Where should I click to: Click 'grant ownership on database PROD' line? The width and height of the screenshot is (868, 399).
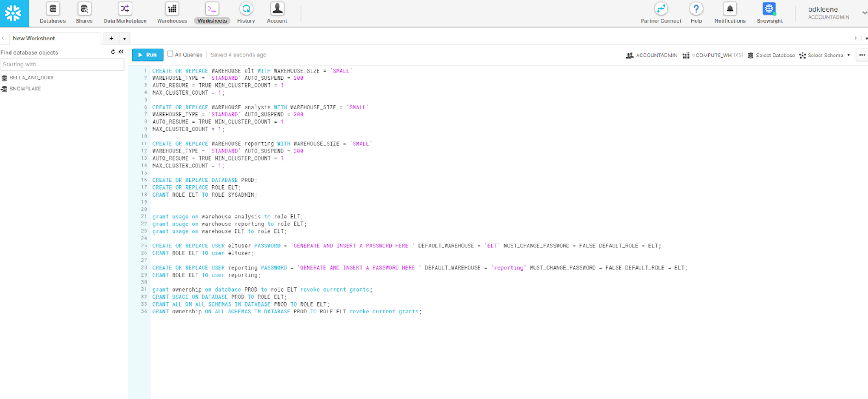[262, 290]
